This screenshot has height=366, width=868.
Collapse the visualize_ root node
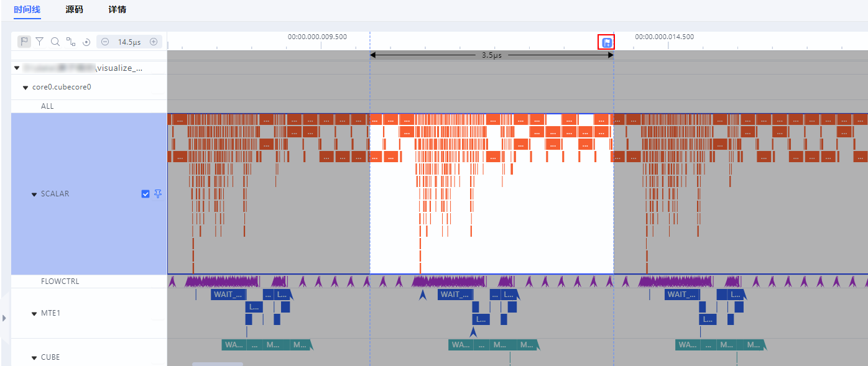pos(17,68)
